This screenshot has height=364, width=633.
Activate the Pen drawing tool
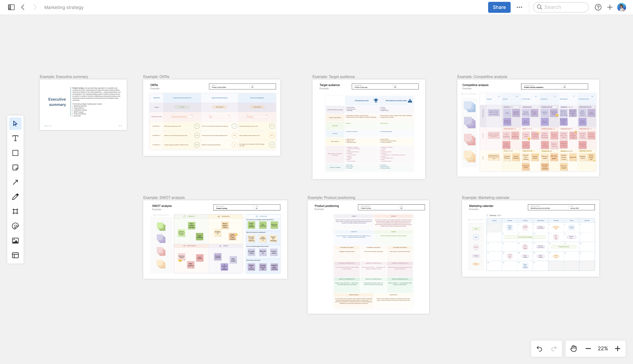pyautogui.click(x=15, y=196)
